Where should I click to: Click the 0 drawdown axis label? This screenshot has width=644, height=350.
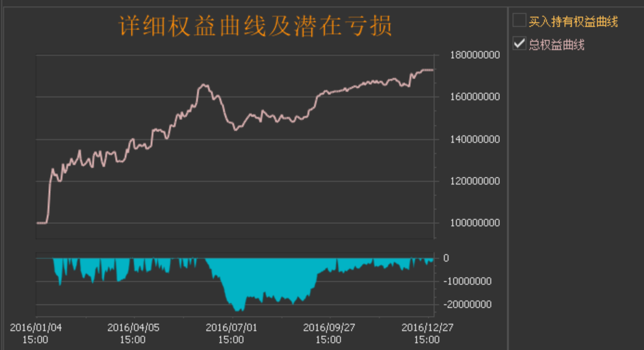(446, 258)
